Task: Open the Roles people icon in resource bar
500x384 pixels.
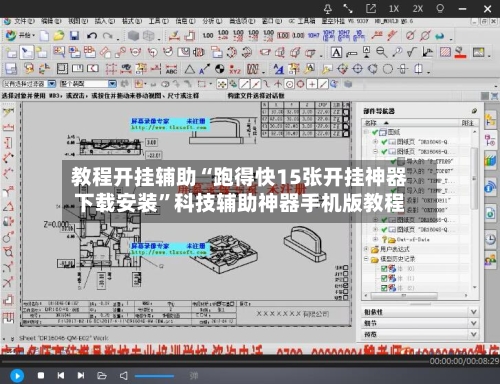Action: coord(490,260)
